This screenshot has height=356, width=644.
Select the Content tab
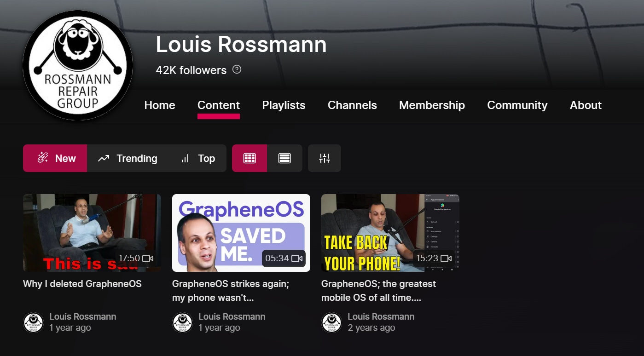point(219,105)
